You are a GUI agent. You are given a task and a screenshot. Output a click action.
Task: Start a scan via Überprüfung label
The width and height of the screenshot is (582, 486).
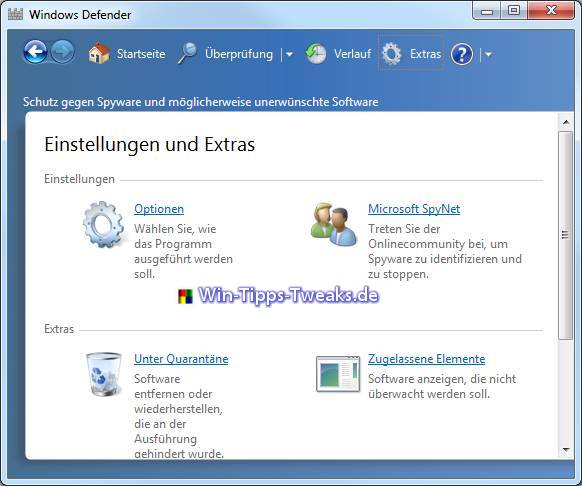pyautogui.click(x=239, y=54)
